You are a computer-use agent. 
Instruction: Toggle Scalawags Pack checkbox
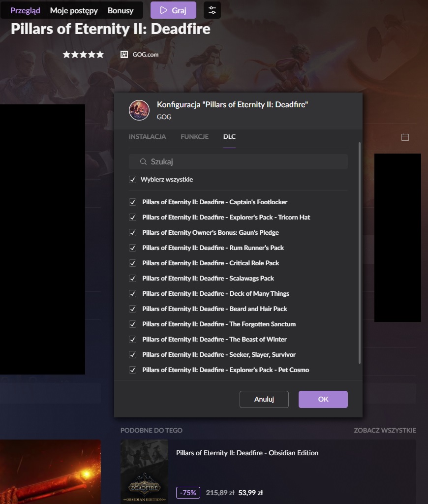click(x=132, y=279)
